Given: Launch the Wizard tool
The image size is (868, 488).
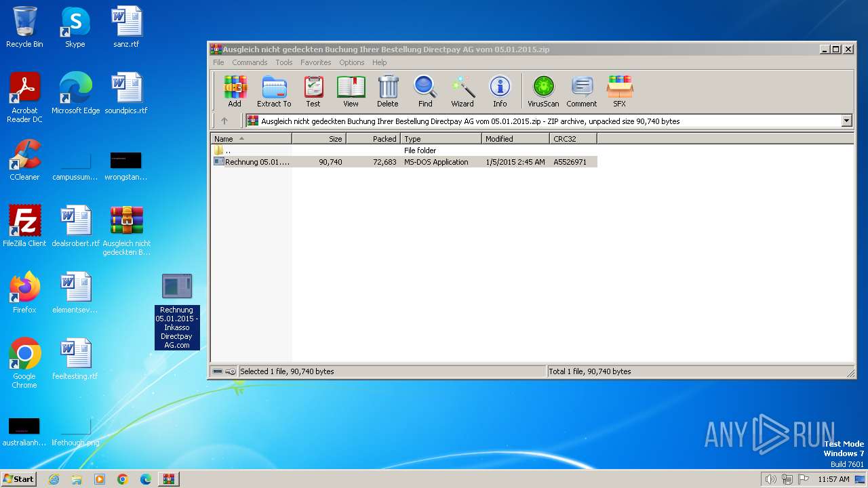Looking at the screenshot, I should click(462, 91).
